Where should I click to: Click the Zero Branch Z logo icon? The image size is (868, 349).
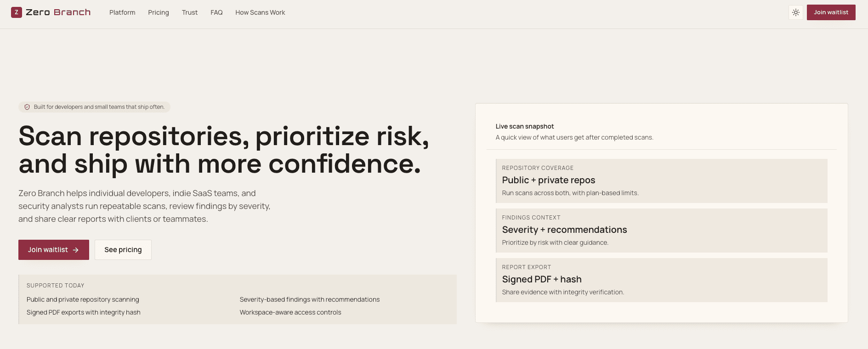click(x=17, y=12)
